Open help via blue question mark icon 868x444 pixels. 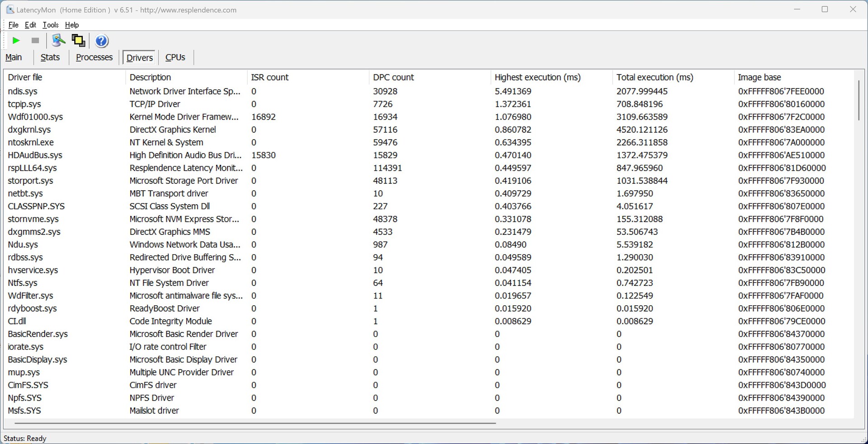tap(102, 41)
